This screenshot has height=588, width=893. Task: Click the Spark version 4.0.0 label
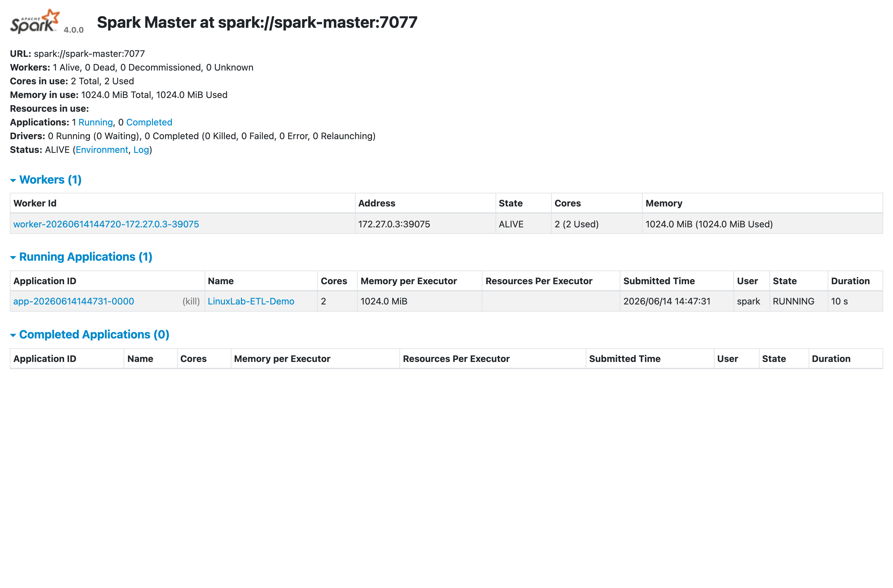(x=74, y=30)
